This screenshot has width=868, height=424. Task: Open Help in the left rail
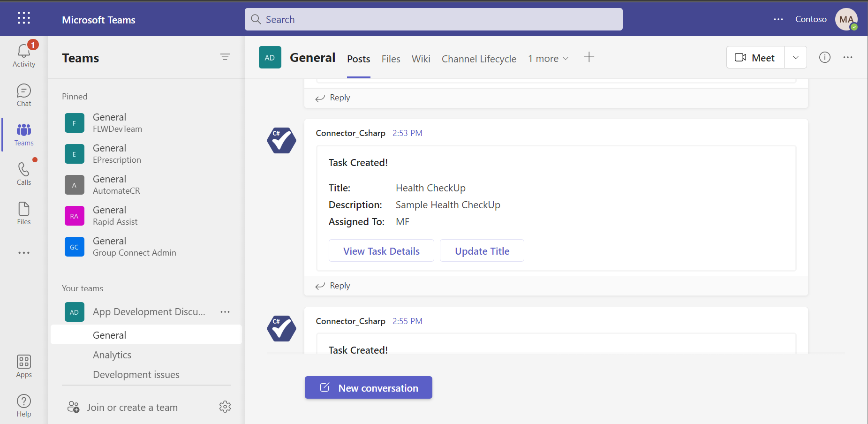click(x=24, y=406)
